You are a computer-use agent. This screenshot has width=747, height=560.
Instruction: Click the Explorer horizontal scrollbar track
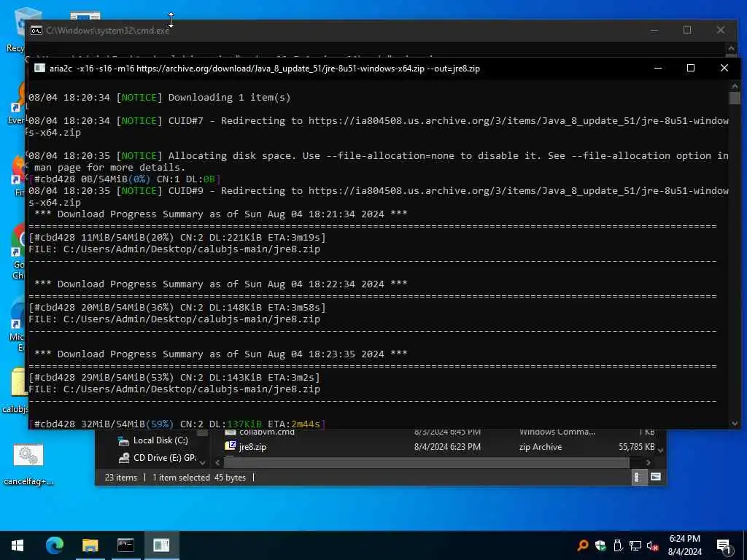click(x=426, y=462)
